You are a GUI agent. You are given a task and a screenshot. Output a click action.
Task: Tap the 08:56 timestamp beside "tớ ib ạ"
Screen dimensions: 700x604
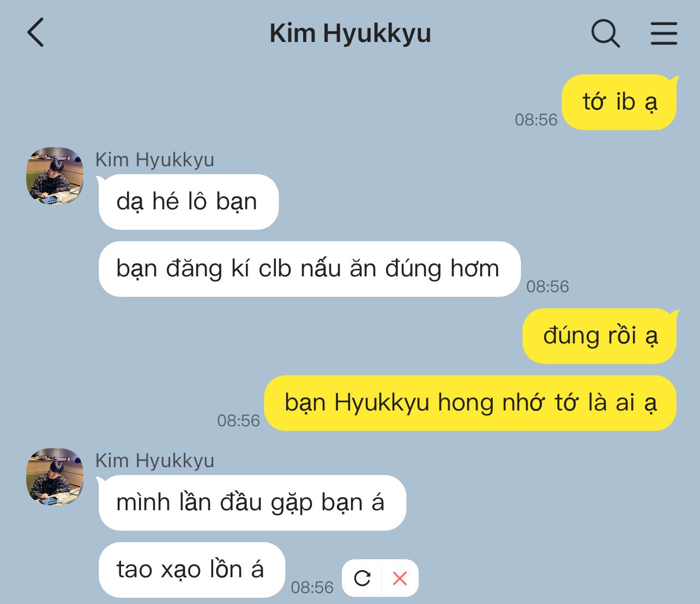coord(536,119)
